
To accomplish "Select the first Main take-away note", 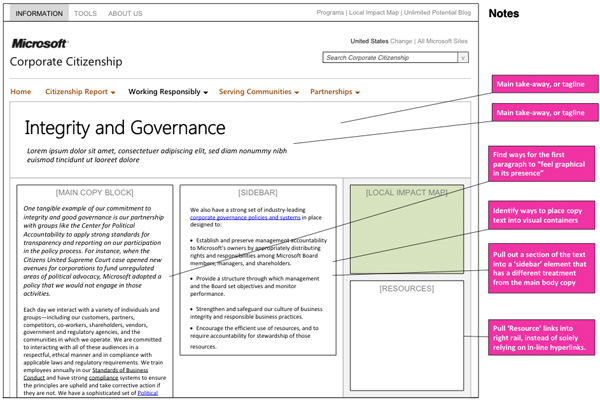I will [545, 84].
